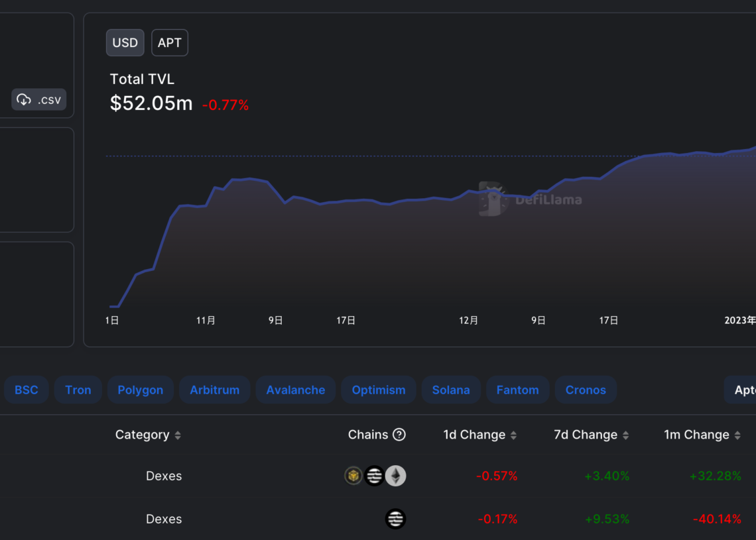The width and height of the screenshot is (756, 540).
Task: Toggle the Cronos chain filter
Action: click(586, 390)
